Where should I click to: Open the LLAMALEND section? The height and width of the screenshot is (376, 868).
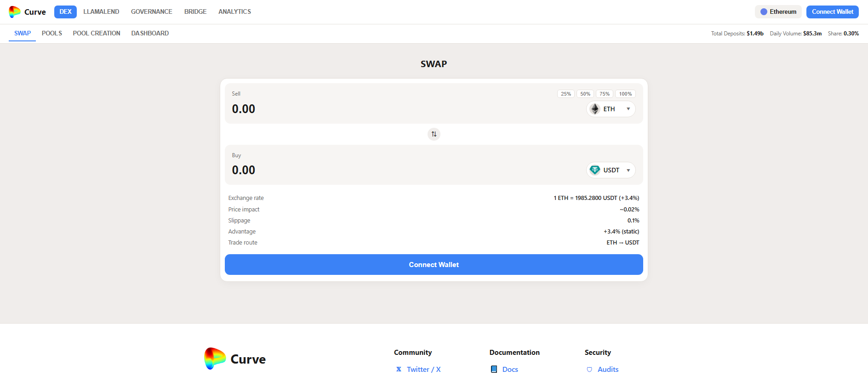[x=101, y=12]
